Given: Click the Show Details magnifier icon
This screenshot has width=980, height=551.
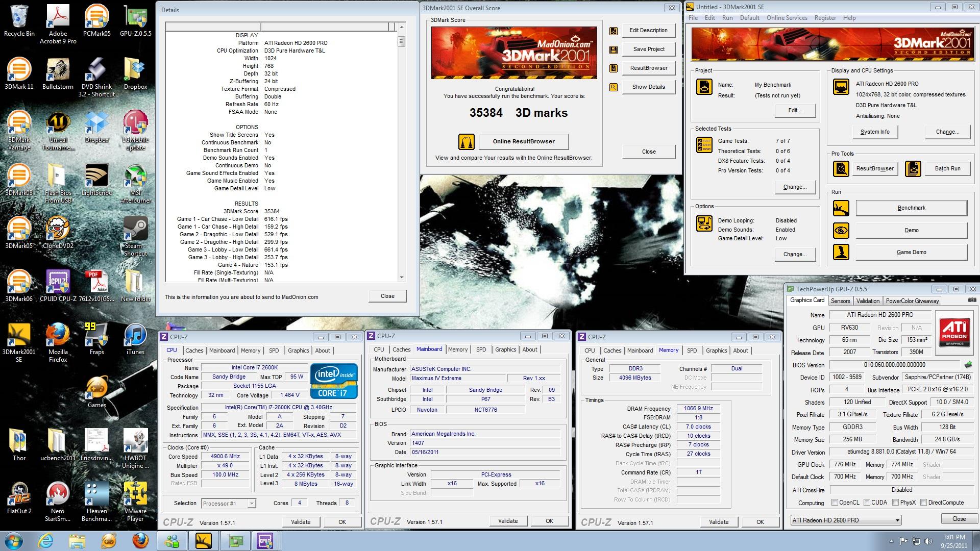Looking at the screenshot, I should tap(614, 87).
